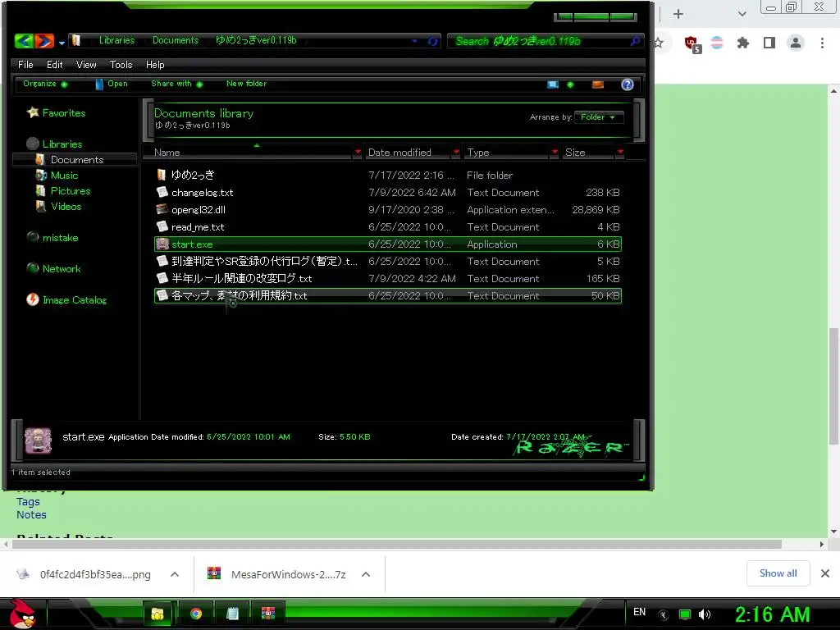Open Arrange by Folder dropdown
The width and height of the screenshot is (840, 630).
click(598, 116)
